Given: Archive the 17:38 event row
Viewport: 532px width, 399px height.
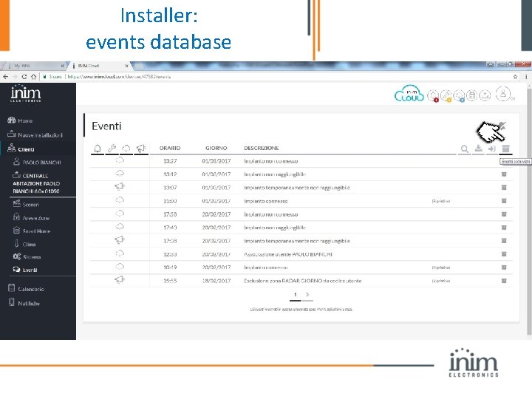Looking at the screenshot, I should pos(504,241).
